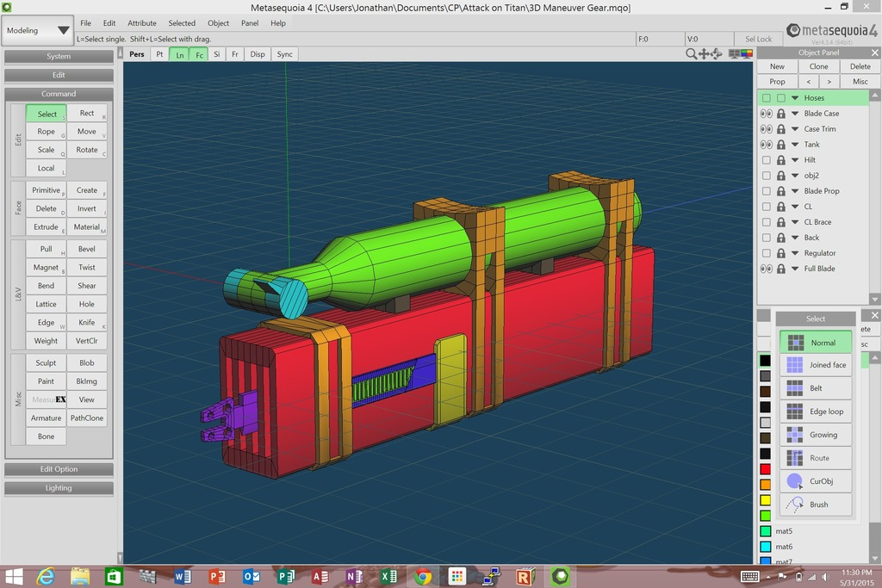The width and height of the screenshot is (882, 588).
Task: Enable the checkbox next to Hilt
Action: 765,159
